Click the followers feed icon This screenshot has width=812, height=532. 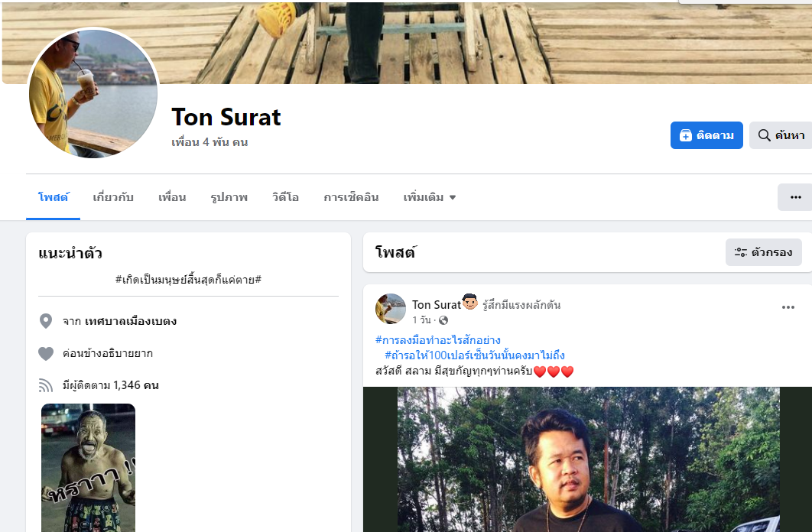pyautogui.click(x=46, y=385)
